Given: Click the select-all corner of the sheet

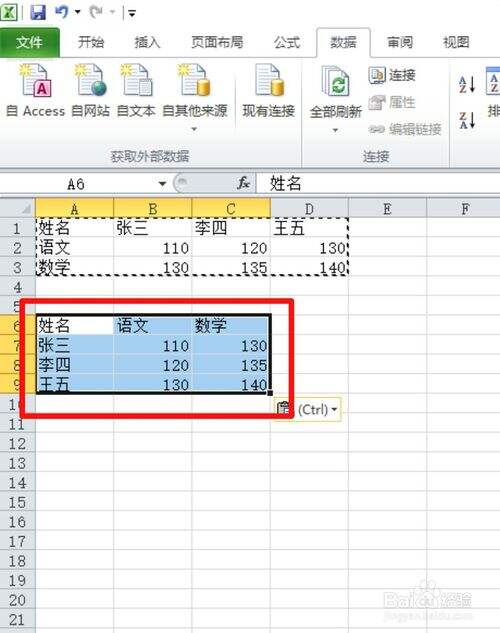Looking at the screenshot, I should pos(18,209).
